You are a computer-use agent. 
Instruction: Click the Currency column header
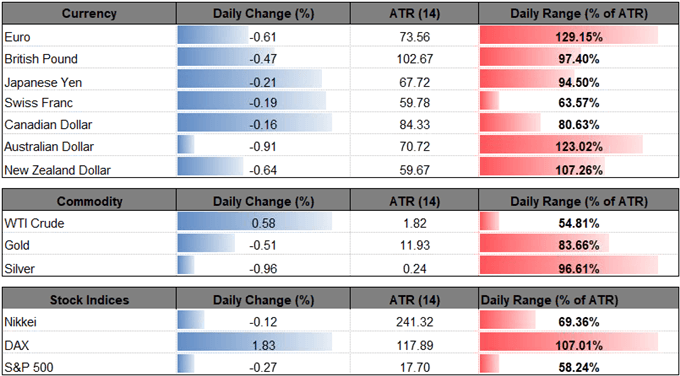pos(89,14)
